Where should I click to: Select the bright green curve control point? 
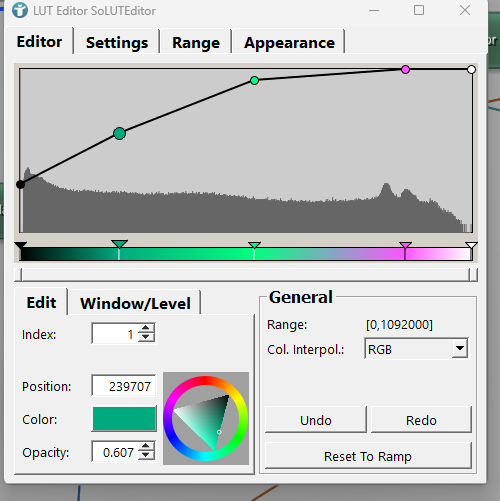point(254,81)
